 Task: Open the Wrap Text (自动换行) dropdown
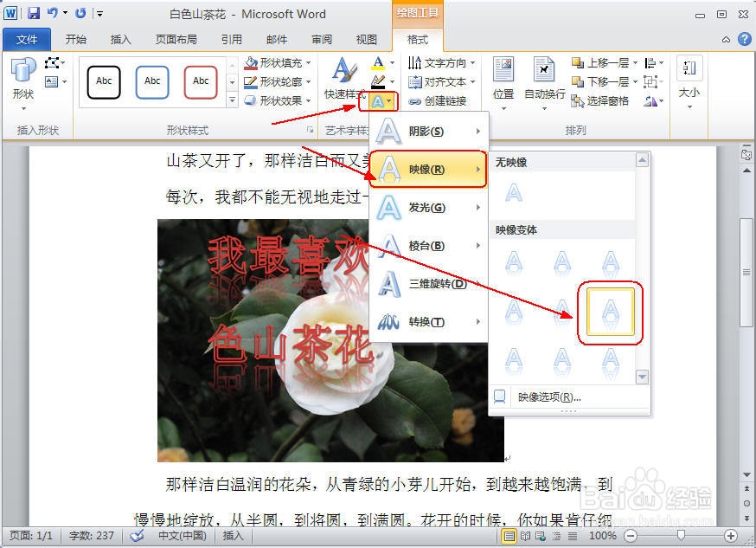coord(544,85)
